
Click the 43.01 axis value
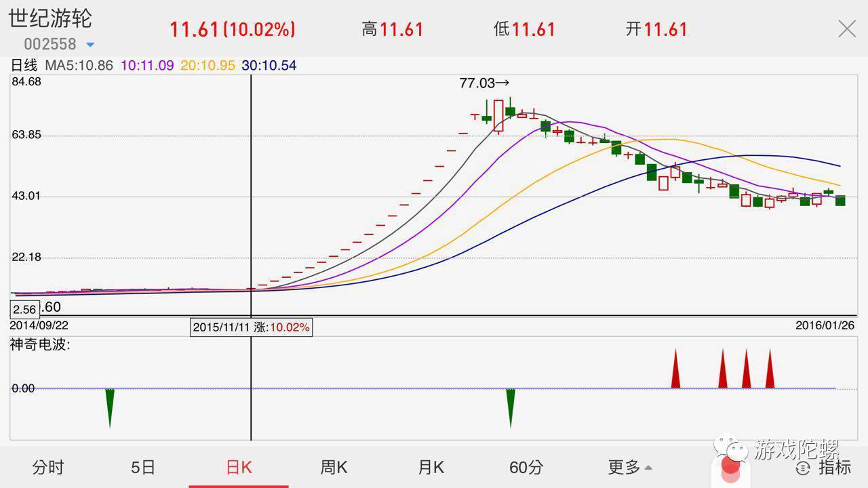pyautogui.click(x=26, y=196)
